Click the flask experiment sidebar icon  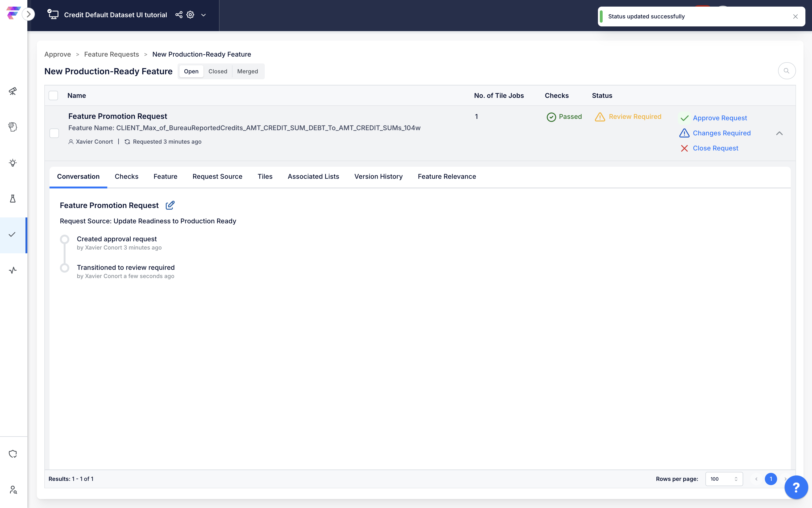click(13, 199)
